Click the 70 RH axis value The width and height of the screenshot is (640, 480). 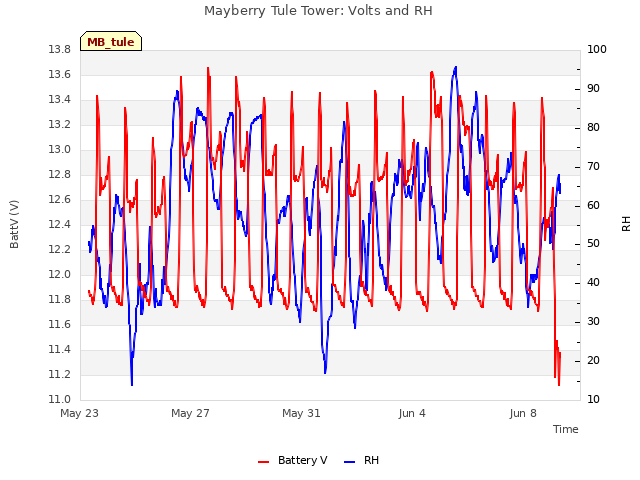[x=593, y=167]
